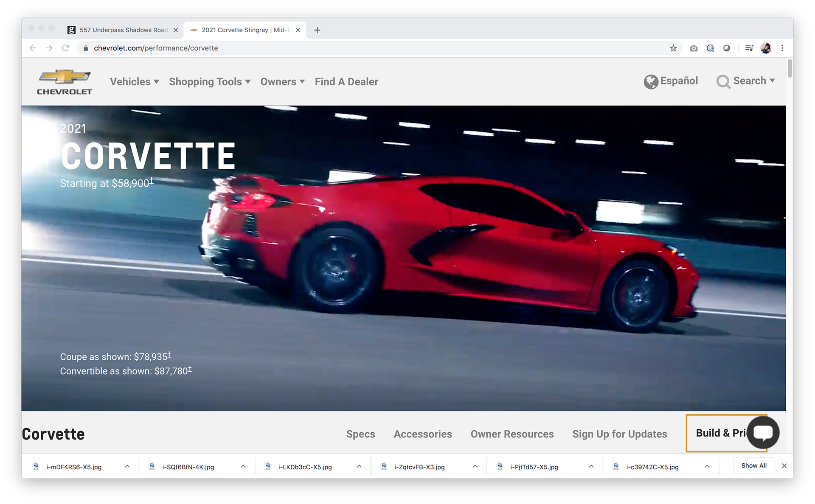Screen dimensions: 815x504
Task: Click the Chevrolet bowtie logo
Action: pyautogui.click(x=65, y=82)
